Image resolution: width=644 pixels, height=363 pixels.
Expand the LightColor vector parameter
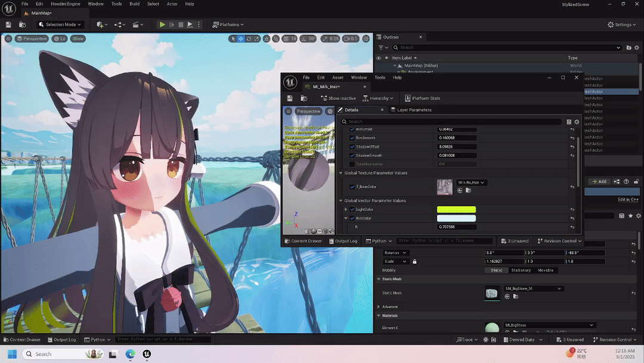346,209
